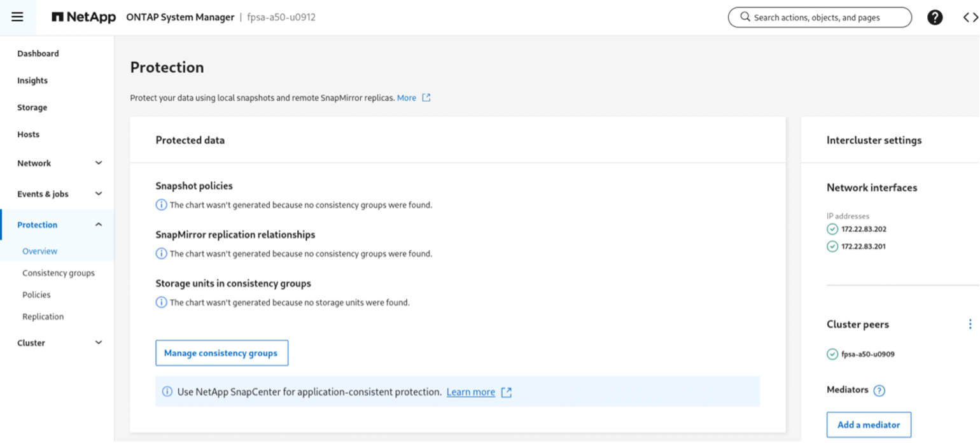
Task: Click the Snapshot policies info icon
Action: tap(162, 206)
